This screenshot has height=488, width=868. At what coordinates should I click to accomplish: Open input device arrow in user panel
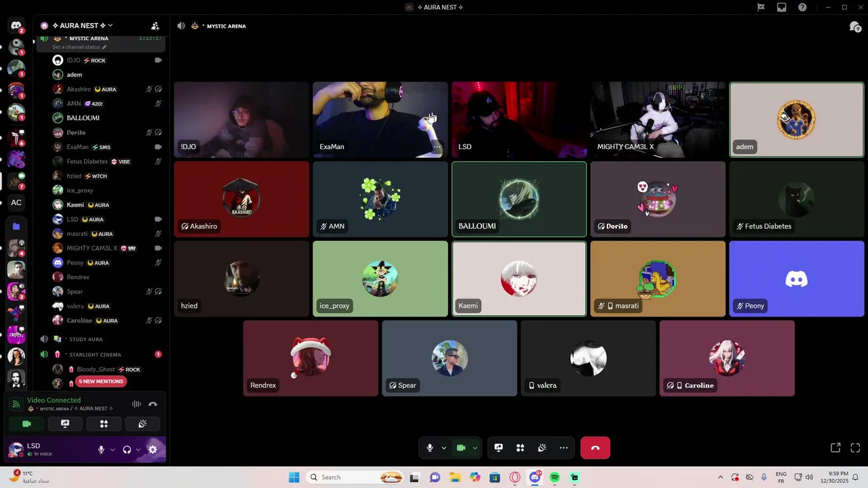point(112,449)
